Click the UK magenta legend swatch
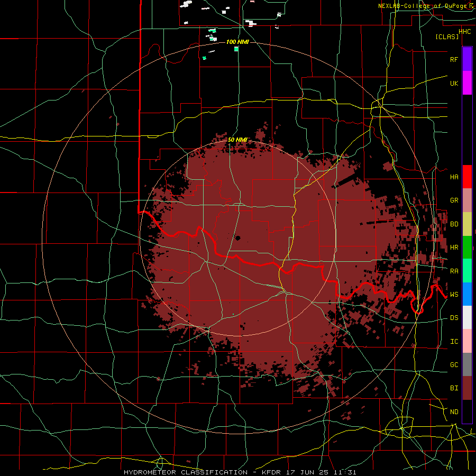Screen dimensions: 476x476 point(467,83)
